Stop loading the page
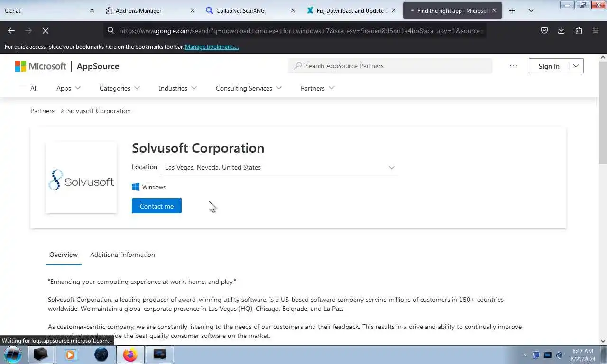 (x=46, y=30)
